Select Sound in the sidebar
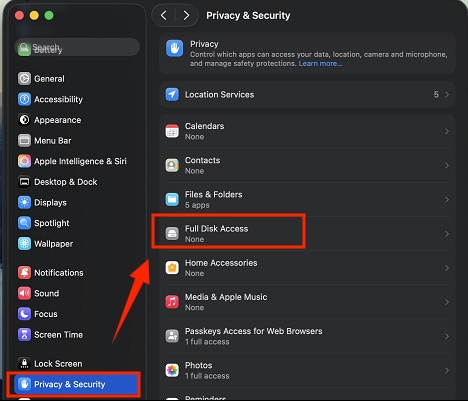This screenshot has height=401, width=468. pos(76,293)
